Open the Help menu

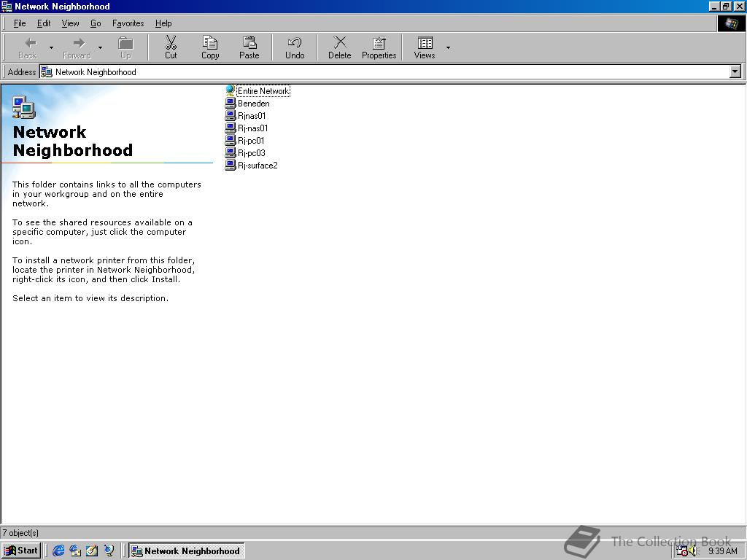(163, 23)
